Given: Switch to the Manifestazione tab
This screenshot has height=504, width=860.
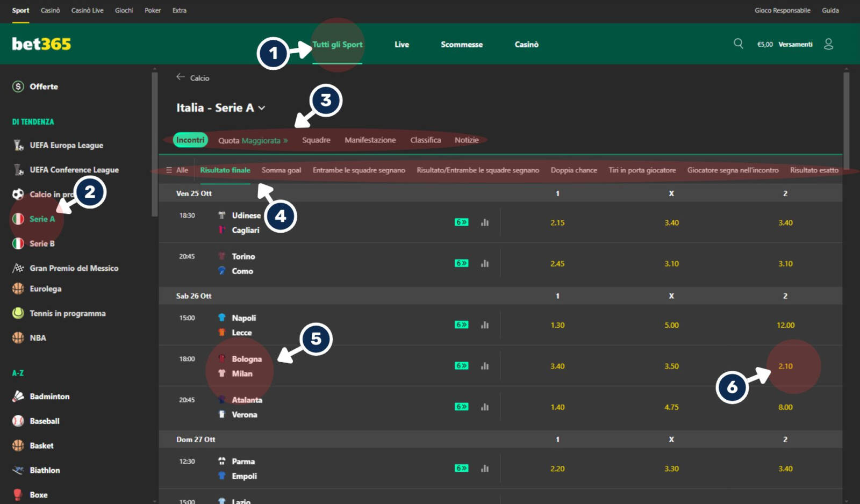Looking at the screenshot, I should [x=370, y=140].
